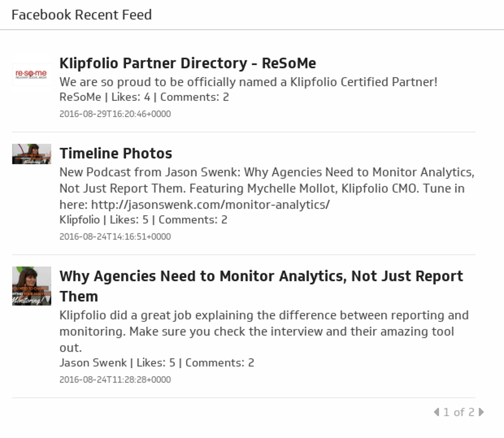The width and height of the screenshot is (504, 438).
Task: Go to the previous feed page arrow
Action: [x=436, y=412]
